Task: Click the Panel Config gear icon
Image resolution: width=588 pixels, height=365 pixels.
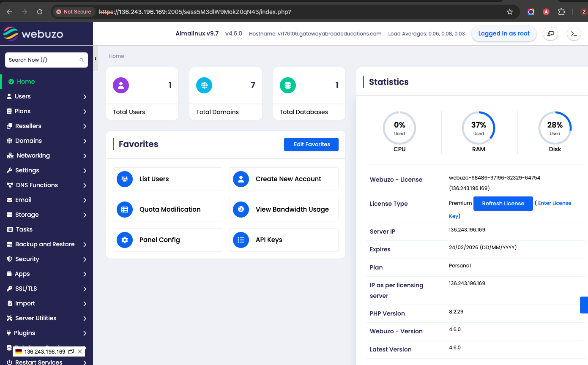Action: (x=125, y=240)
